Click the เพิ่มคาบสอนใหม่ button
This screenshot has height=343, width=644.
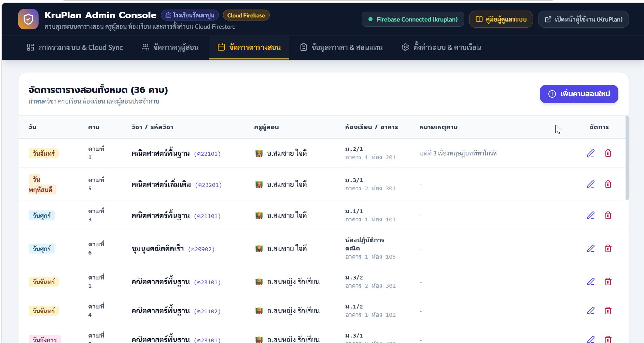(579, 94)
